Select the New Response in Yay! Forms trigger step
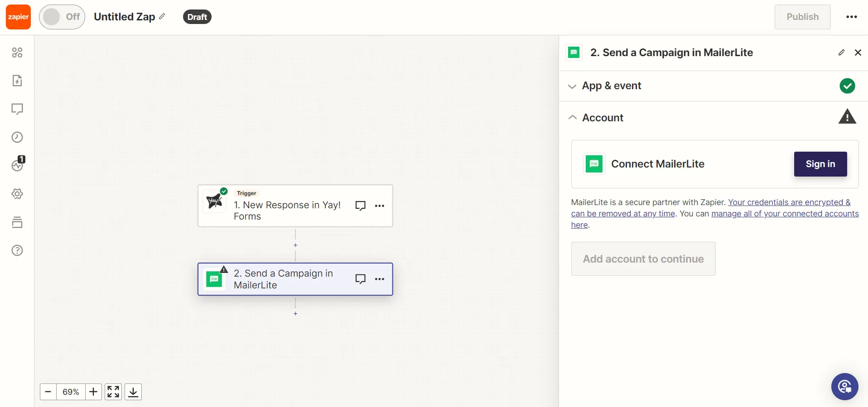The width and height of the screenshot is (868, 407). coord(295,206)
